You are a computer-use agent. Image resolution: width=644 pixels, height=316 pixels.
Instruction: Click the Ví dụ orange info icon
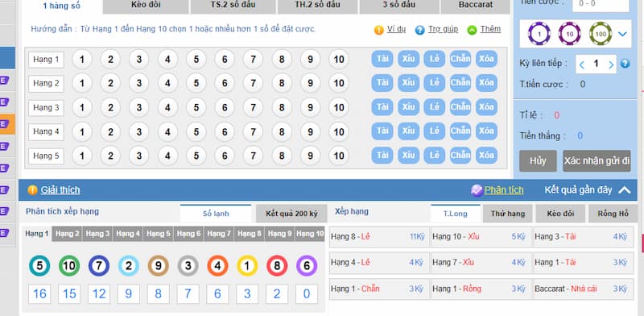click(x=378, y=30)
